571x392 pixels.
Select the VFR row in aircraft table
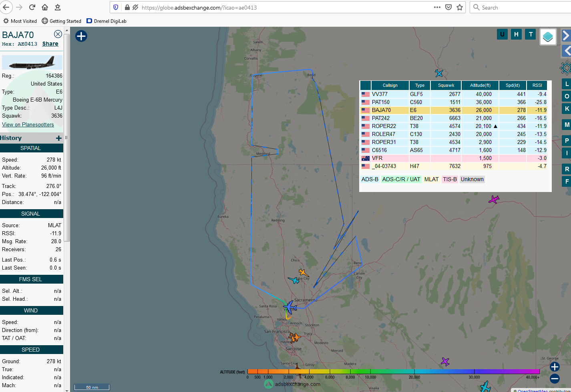click(x=454, y=158)
